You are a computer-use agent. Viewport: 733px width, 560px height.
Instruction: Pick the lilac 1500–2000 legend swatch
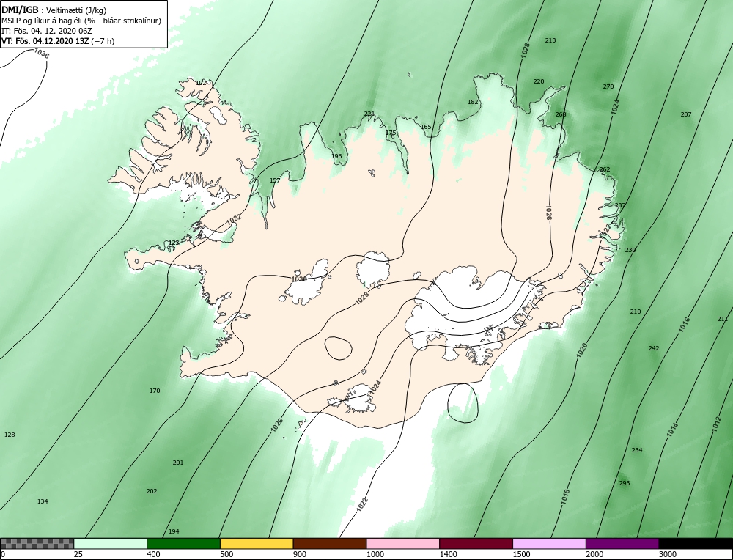[549, 544]
